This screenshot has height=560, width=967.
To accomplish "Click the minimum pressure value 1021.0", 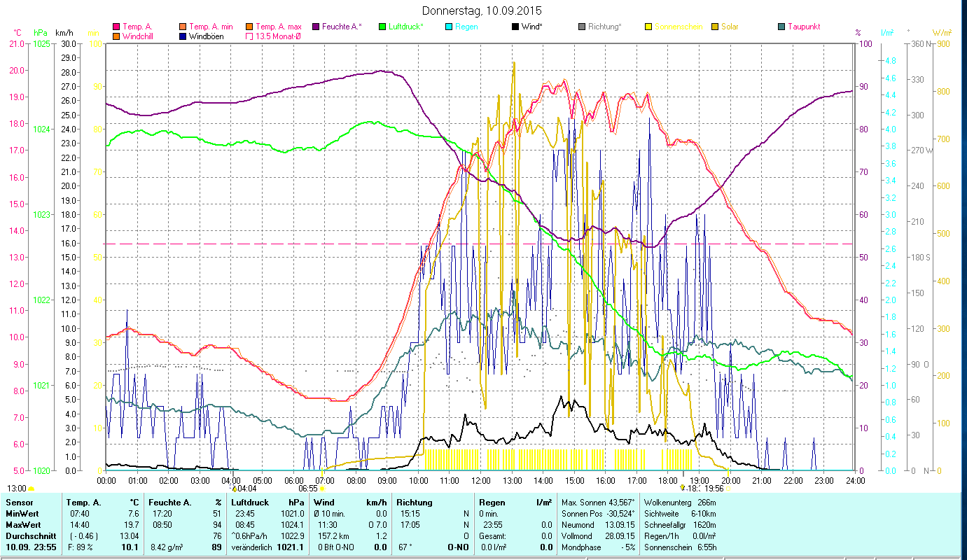I will click(x=292, y=514).
